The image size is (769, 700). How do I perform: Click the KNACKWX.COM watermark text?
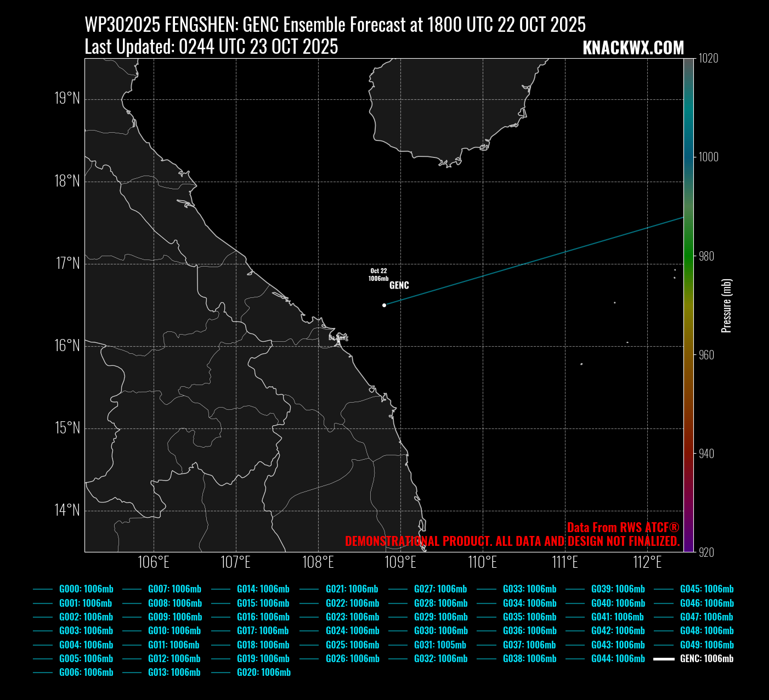633,48
